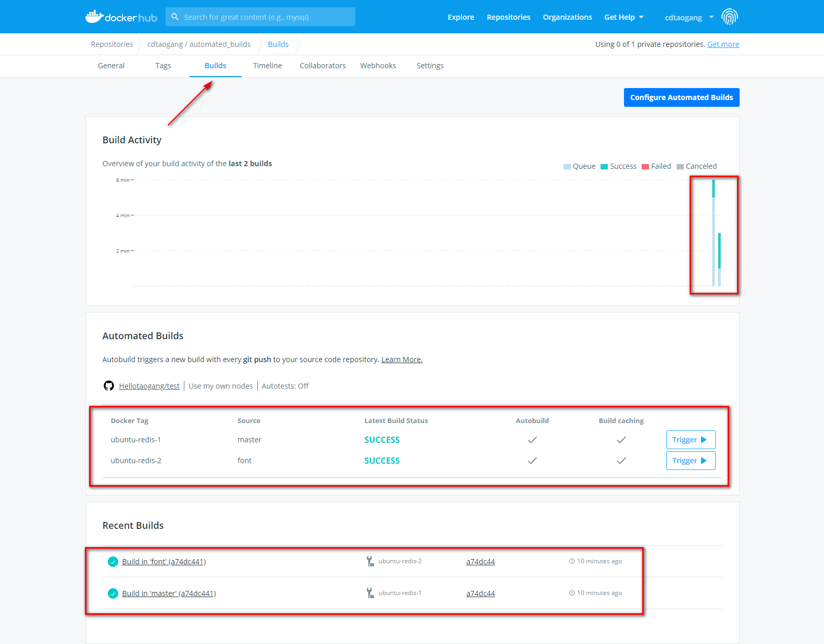Screen dimensions: 824x644
Task: Click clock icon for 'font' build time
Action: (572, 561)
